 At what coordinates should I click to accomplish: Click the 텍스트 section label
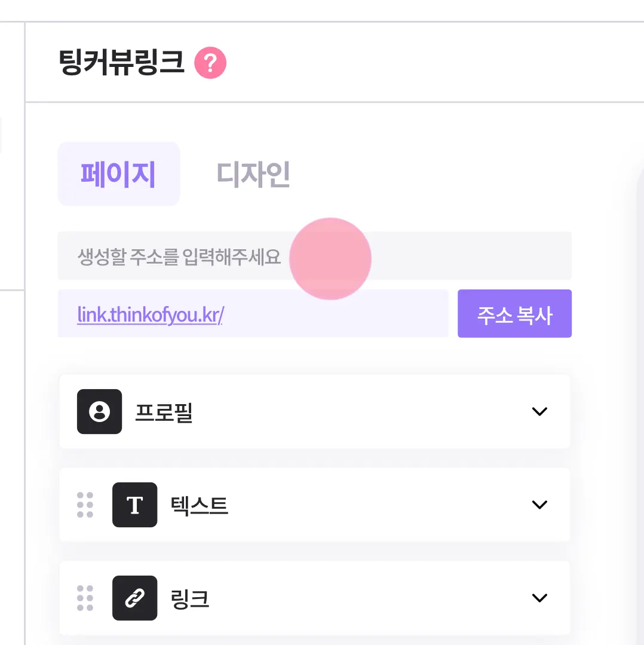click(199, 505)
